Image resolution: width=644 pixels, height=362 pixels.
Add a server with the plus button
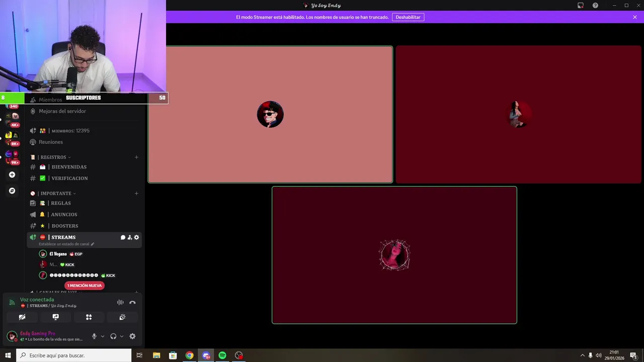coord(12,175)
